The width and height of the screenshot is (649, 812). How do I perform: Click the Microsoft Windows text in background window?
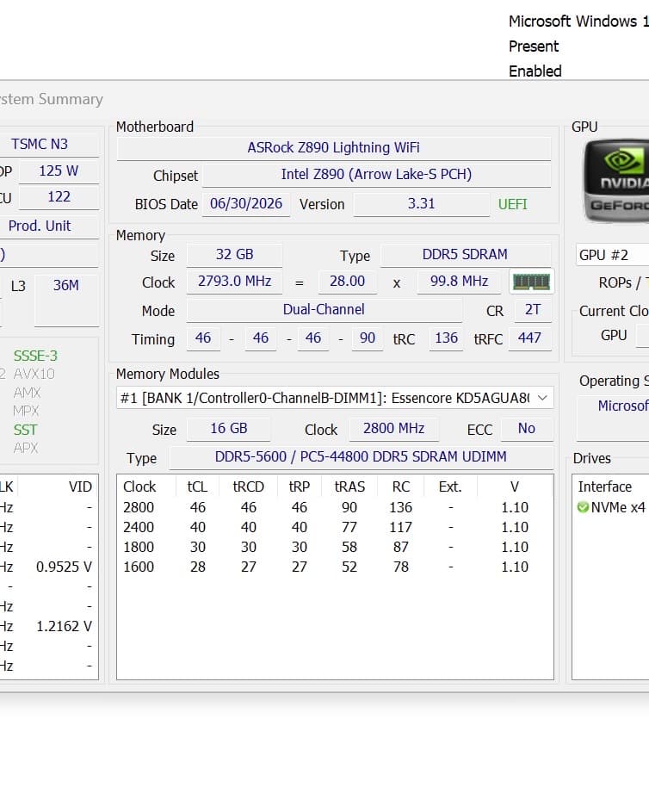(578, 22)
